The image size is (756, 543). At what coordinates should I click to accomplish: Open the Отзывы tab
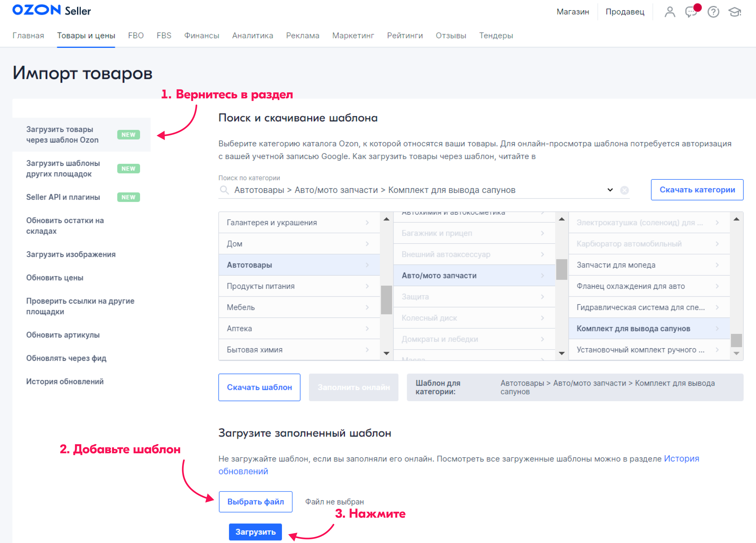click(x=451, y=36)
